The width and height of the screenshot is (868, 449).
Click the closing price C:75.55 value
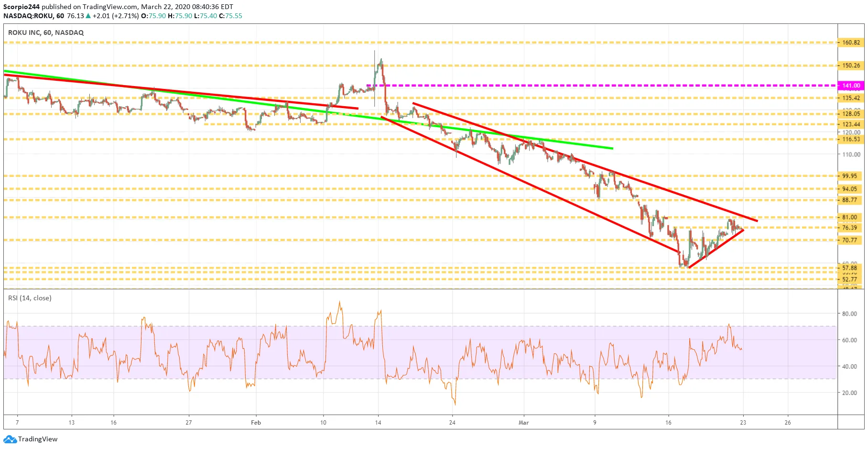[230, 16]
